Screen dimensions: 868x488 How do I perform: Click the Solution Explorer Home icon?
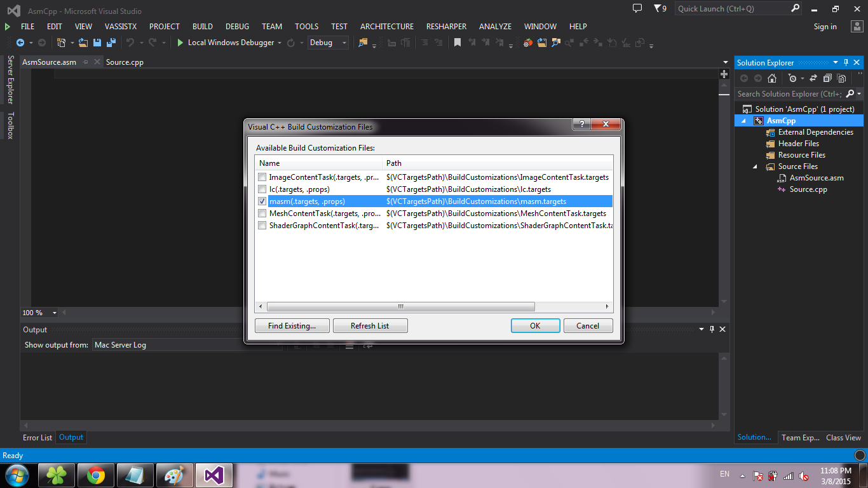tap(772, 78)
